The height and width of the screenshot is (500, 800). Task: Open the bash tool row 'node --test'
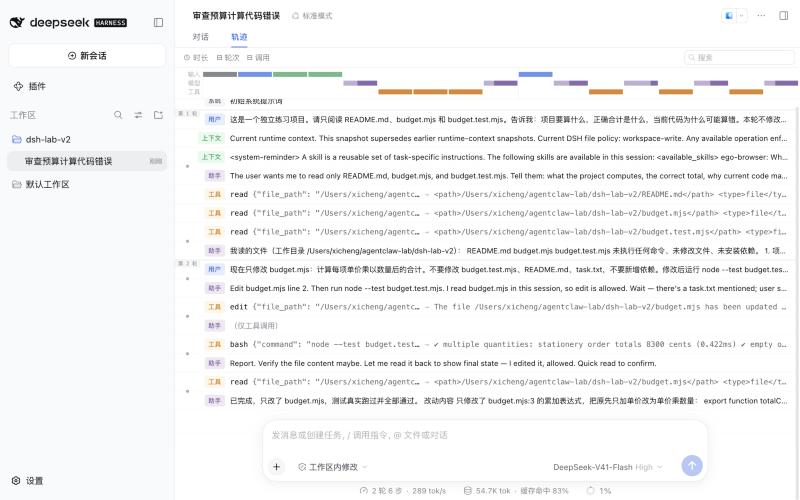tap(496, 344)
